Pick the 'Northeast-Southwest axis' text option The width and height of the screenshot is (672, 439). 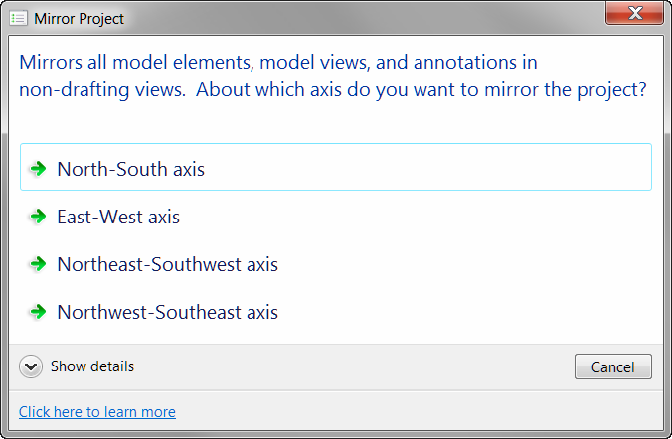(x=167, y=264)
